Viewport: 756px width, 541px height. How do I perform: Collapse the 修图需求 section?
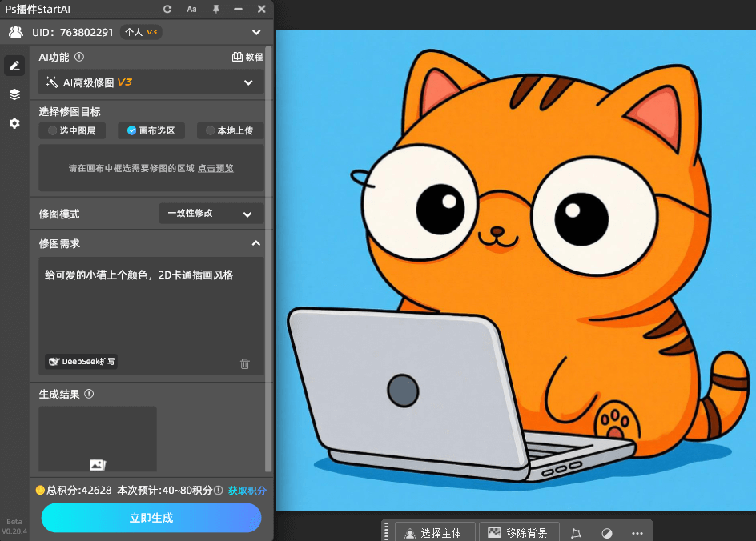coord(255,243)
